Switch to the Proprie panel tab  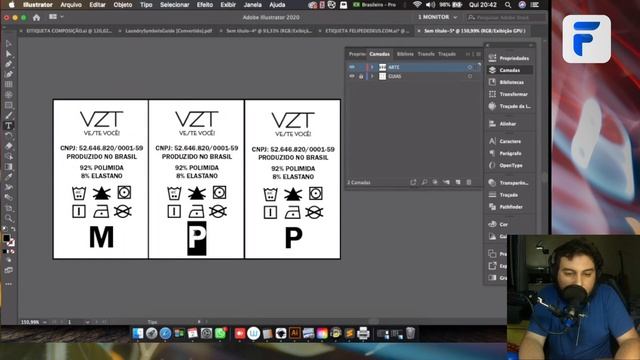[x=357, y=54]
